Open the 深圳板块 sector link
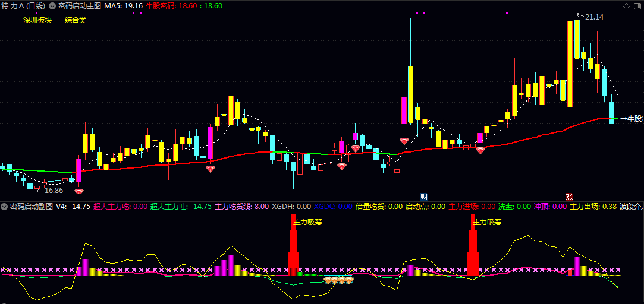Image resolution: width=644 pixels, height=304 pixels. point(37,20)
